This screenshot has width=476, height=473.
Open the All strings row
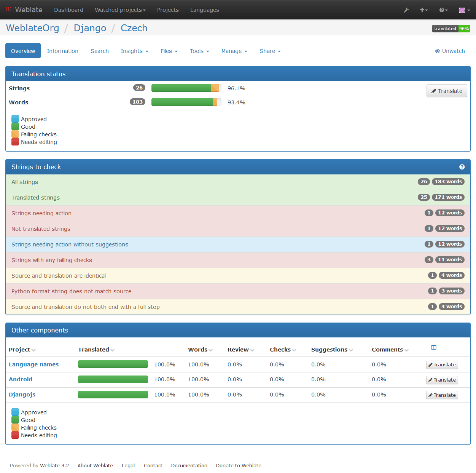[238, 182]
